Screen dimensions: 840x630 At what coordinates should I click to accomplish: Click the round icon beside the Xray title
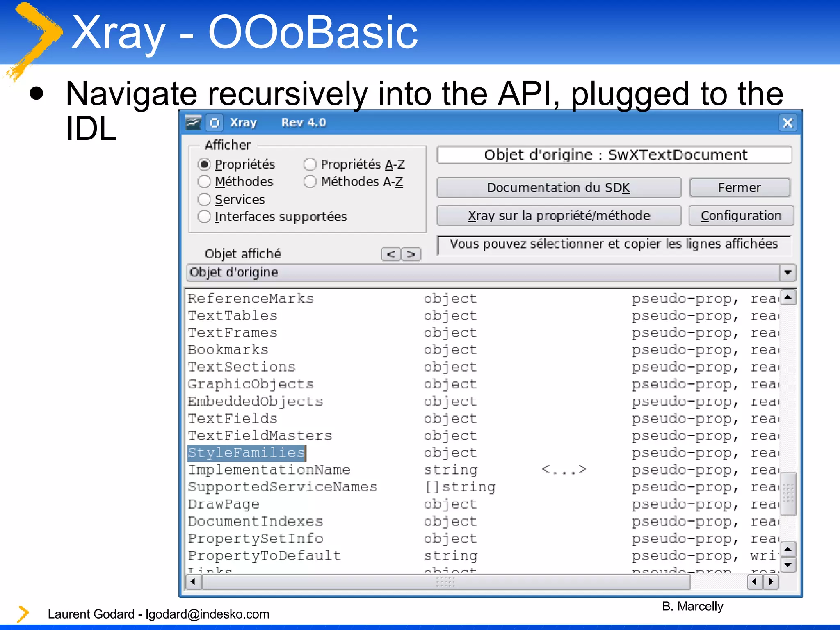[x=214, y=123]
